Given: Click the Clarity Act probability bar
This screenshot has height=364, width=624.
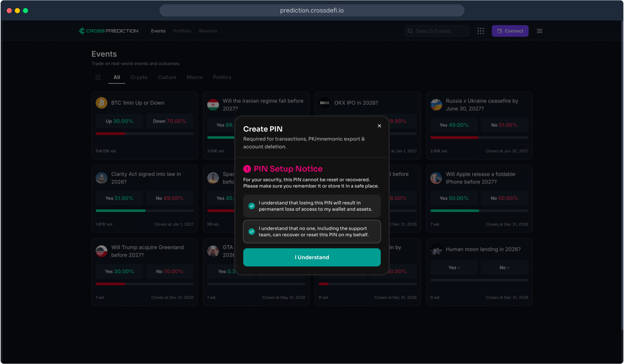Looking at the screenshot, I should coord(145,211).
